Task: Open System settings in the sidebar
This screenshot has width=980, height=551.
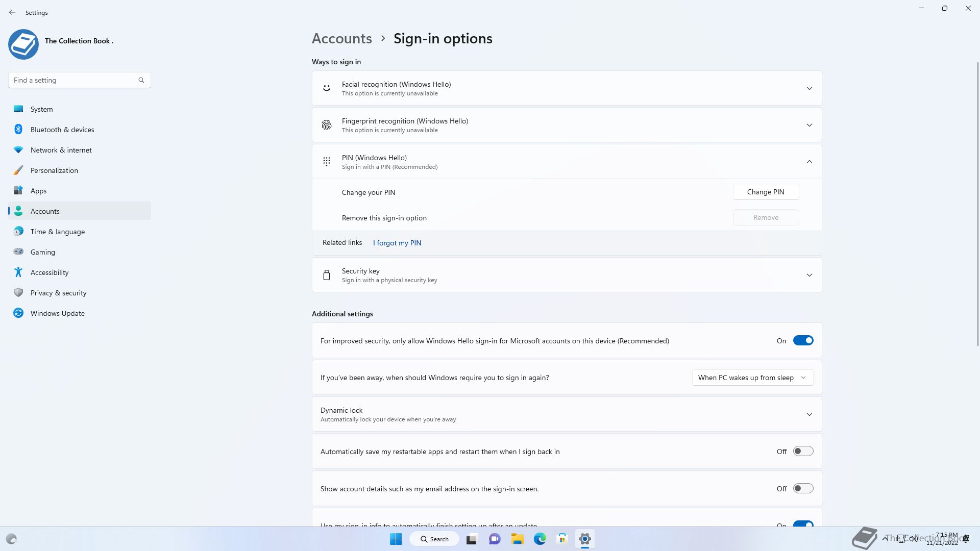Action: (80, 109)
